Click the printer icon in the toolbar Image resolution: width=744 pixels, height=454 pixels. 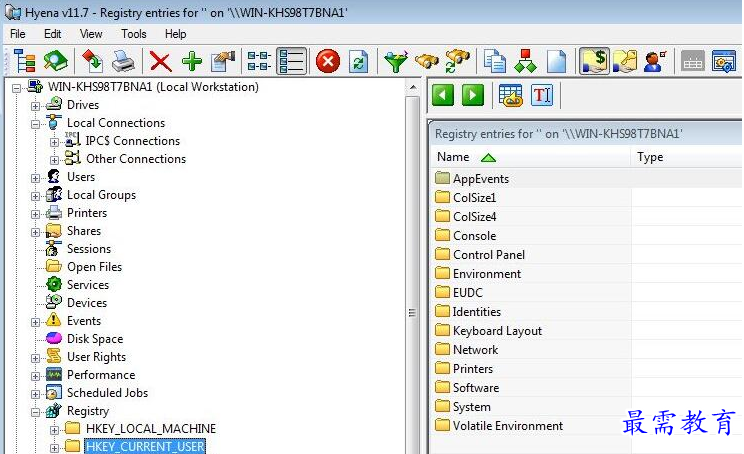point(123,61)
